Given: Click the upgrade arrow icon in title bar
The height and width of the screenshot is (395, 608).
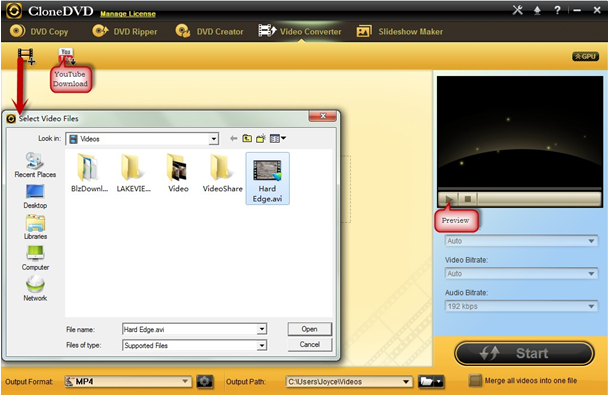Looking at the screenshot, I should point(537,10).
